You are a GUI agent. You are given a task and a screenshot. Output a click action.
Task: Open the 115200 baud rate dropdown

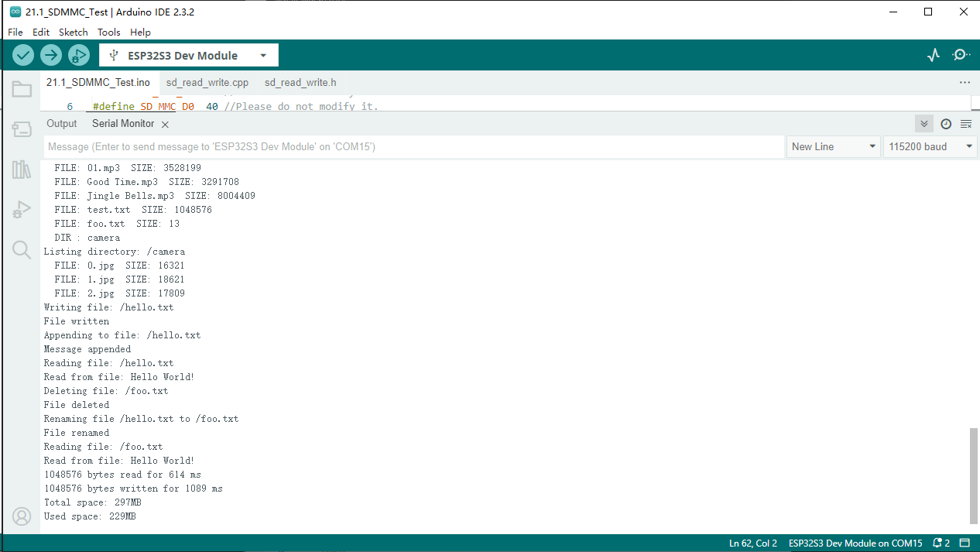(930, 146)
